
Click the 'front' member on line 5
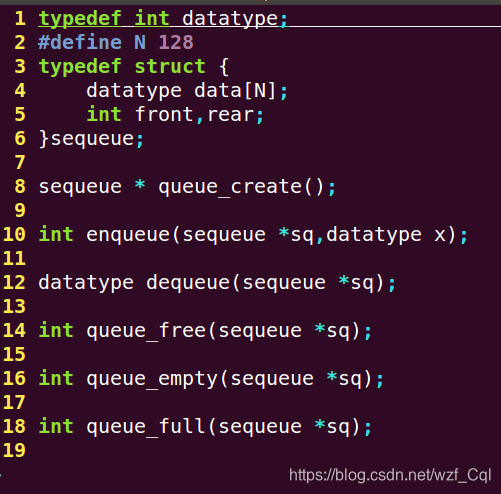pos(164,114)
